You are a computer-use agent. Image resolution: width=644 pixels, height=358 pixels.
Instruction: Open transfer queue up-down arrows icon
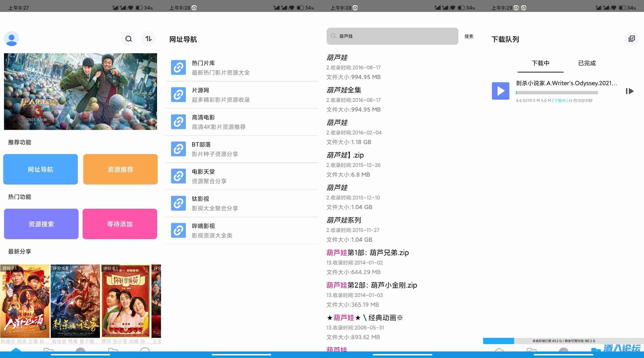tap(148, 39)
